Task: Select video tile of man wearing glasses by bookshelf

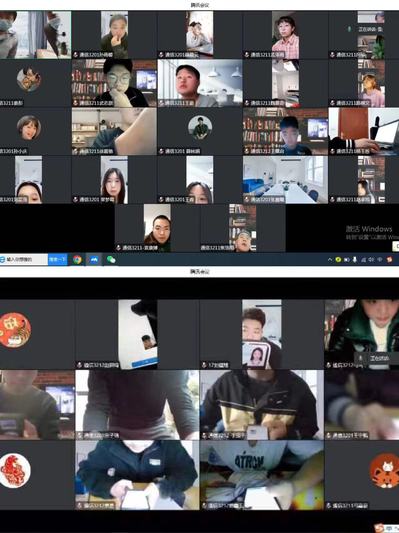Action: pos(114,83)
